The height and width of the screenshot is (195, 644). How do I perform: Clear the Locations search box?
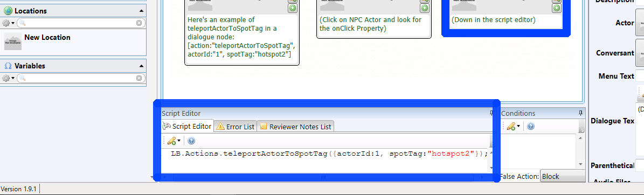tap(139, 23)
